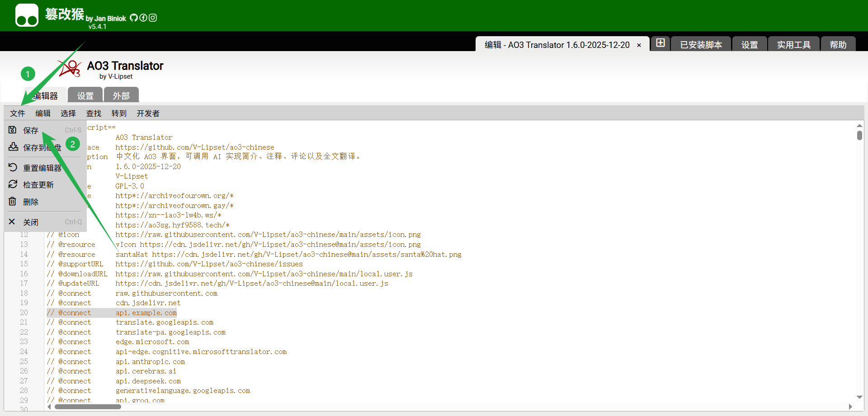Close the AO3 Translator editing tab

coord(639,45)
